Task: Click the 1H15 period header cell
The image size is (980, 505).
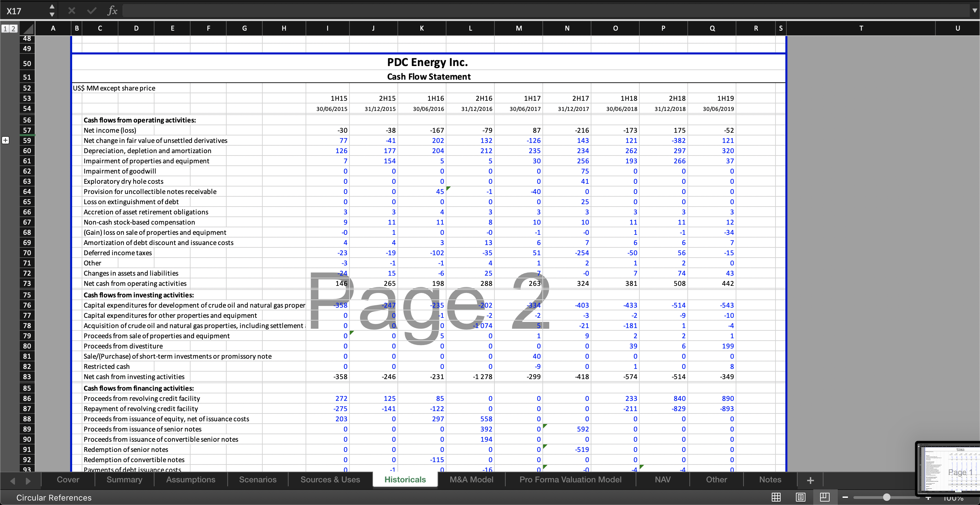Action: point(328,98)
